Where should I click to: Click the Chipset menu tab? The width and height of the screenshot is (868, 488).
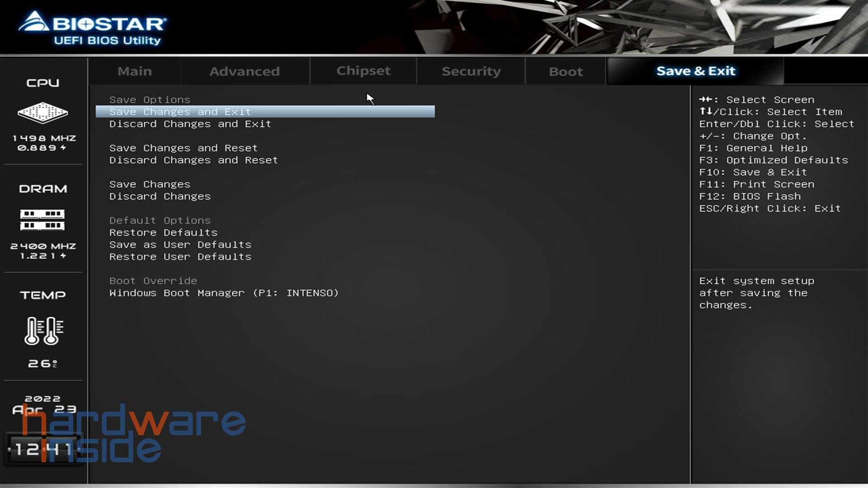(x=363, y=71)
